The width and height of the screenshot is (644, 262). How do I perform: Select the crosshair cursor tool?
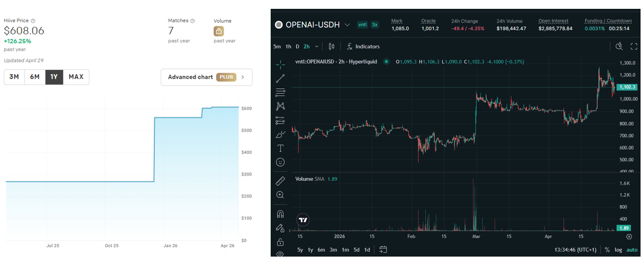click(x=280, y=65)
